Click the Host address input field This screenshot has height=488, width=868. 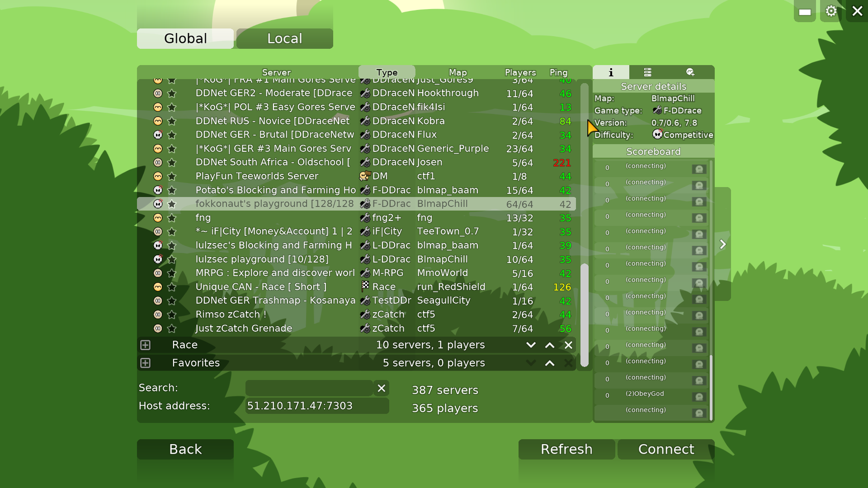click(x=317, y=406)
